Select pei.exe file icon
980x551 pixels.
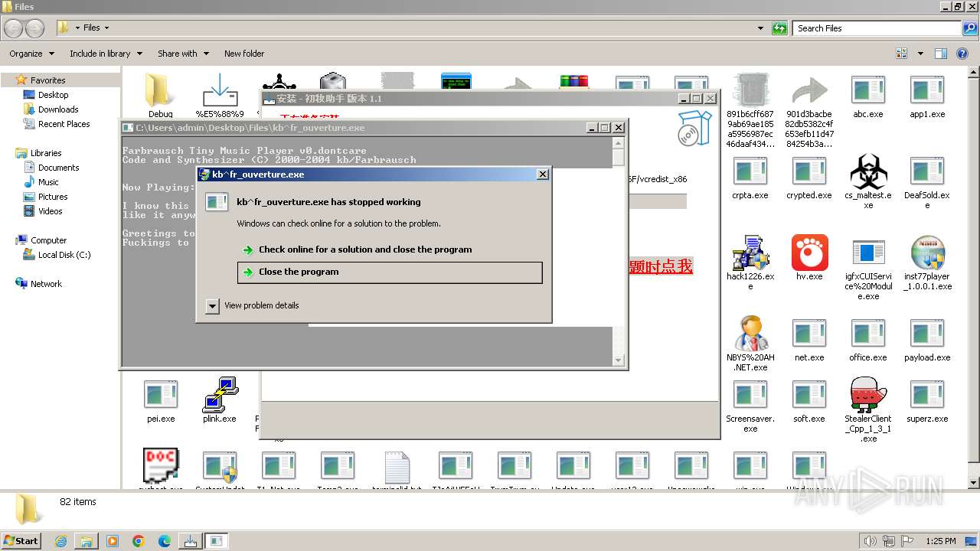(x=161, y=402)
